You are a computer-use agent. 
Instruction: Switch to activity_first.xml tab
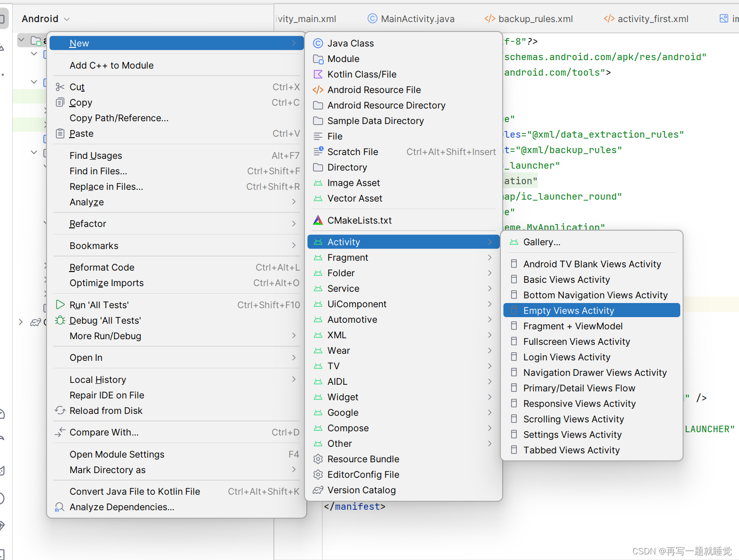point(646,19)
